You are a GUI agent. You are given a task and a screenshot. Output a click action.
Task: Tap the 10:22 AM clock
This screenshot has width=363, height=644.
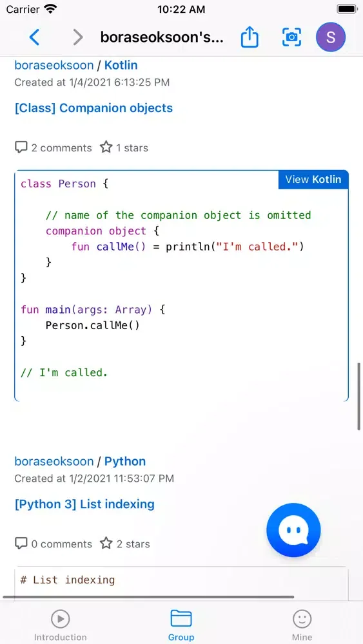tap(181, 9)
